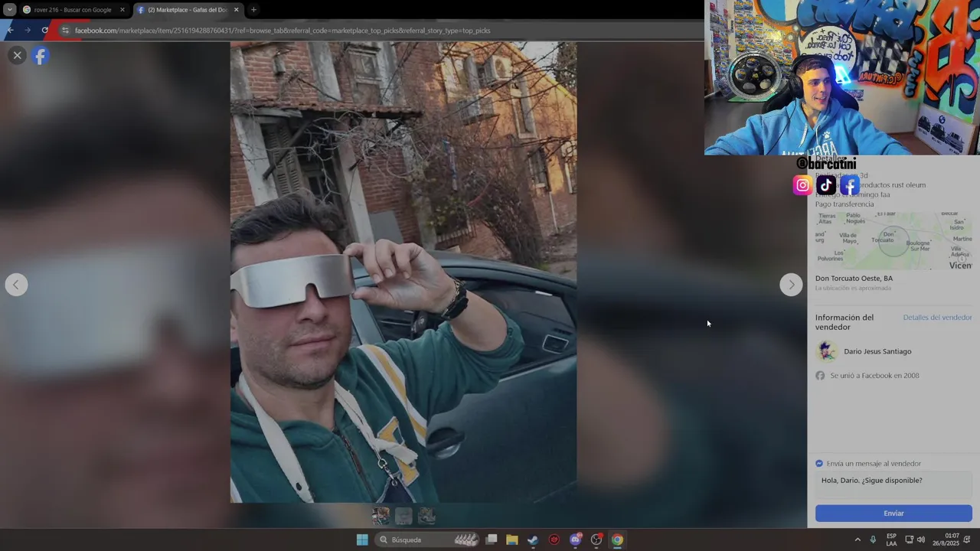Screen dimensions: 980x551
Task: Click the TikTok icon on overlay
Action: pyautogui.click(x=826, y=185)
